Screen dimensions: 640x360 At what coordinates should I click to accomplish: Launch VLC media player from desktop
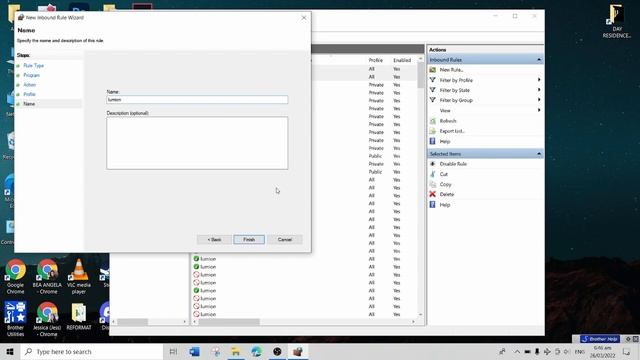[x=79, y=276]
